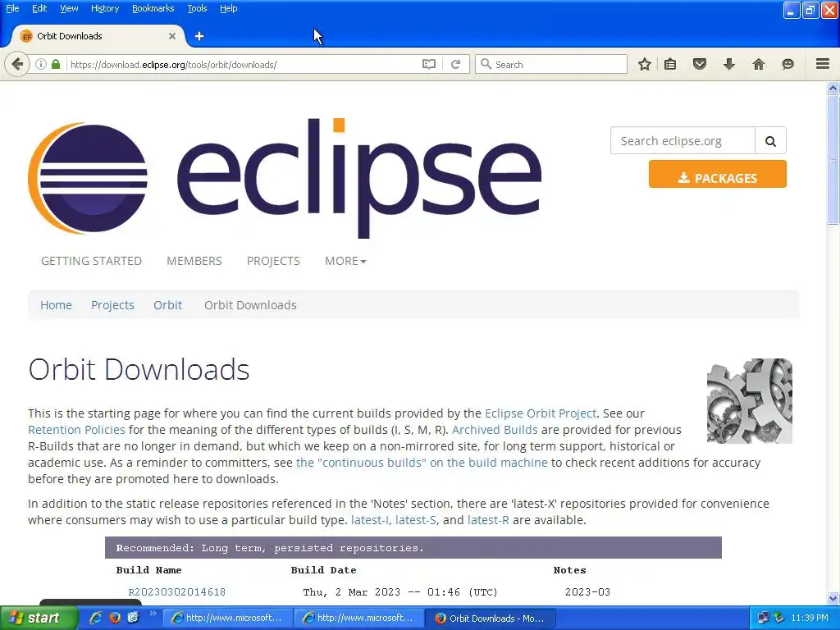The width and height of the screenshot is (840, 630).
Task: Click the URL address bar
Action: [244, 64]
